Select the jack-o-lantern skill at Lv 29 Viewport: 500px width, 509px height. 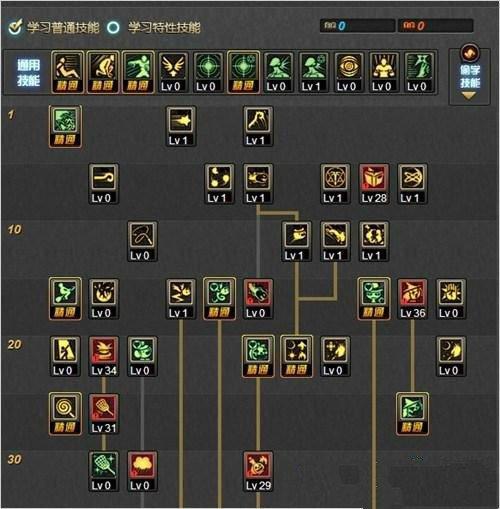point(258,472)
